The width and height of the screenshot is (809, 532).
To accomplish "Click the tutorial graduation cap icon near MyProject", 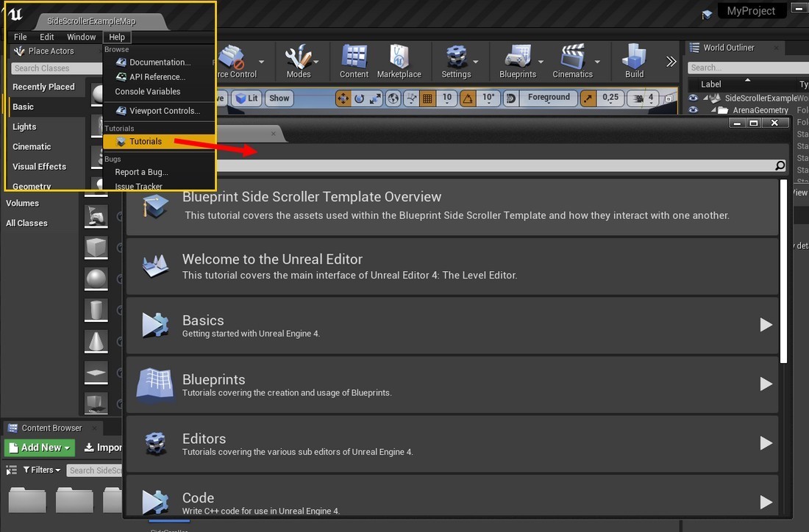I will pyautogui.click(x=707, y=15).
